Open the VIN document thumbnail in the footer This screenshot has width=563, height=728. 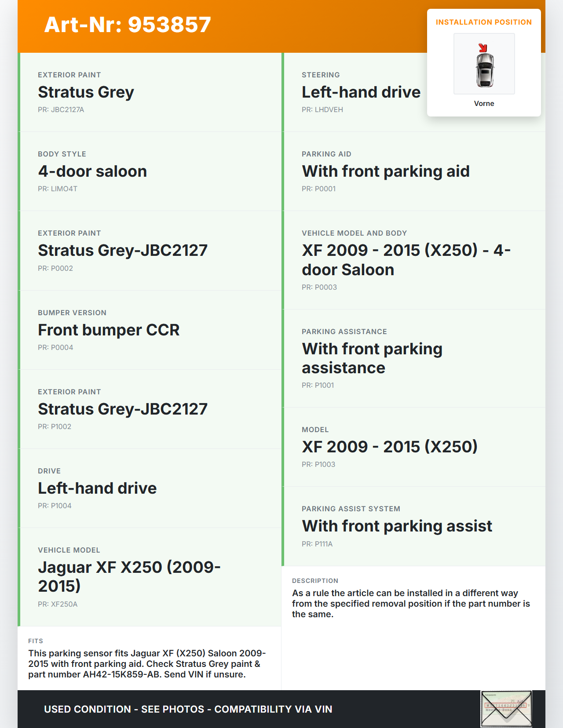(506, 708)
